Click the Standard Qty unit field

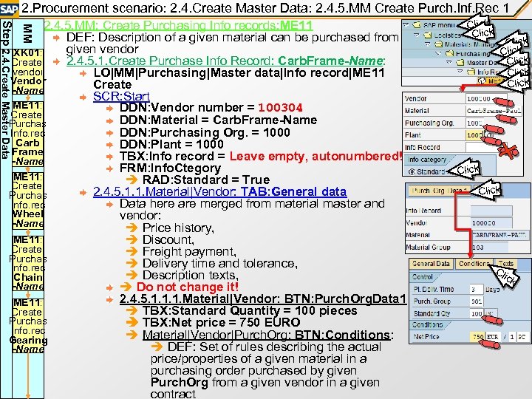491,313
